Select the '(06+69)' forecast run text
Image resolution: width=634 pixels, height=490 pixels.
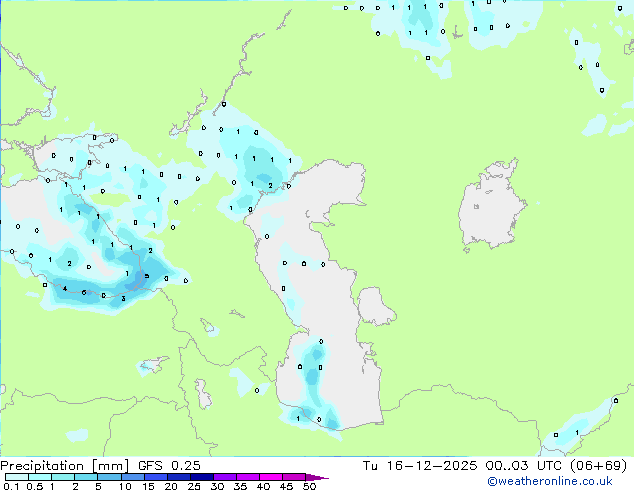pos(598,466)
